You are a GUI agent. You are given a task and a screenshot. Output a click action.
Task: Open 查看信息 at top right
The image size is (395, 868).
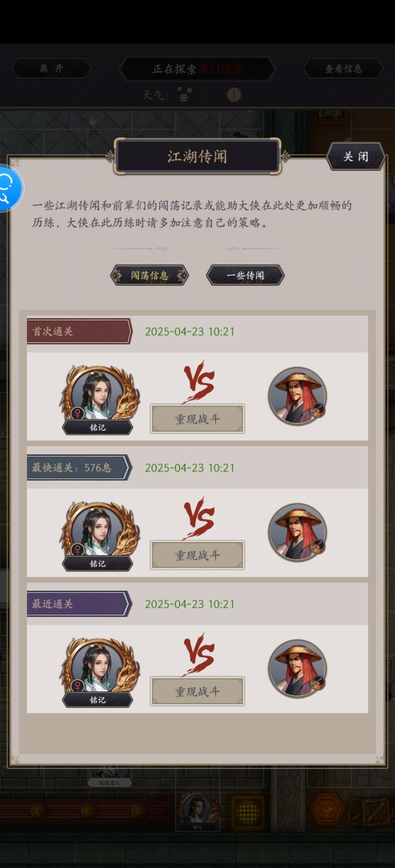(343, 68)
